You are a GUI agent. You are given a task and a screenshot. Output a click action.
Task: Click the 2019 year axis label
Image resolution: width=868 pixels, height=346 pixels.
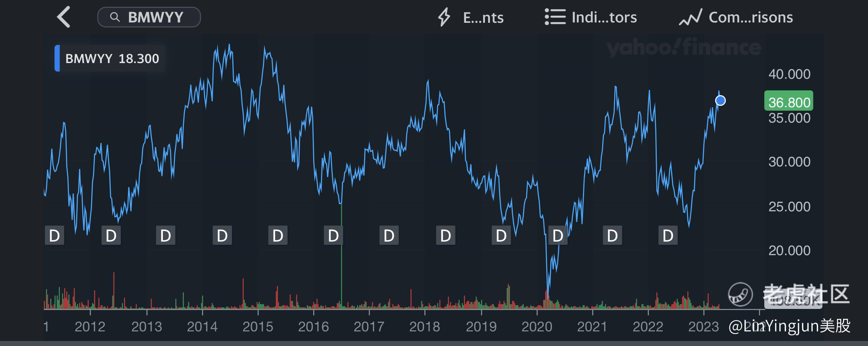pyautogui.click(x=481, y=326)
